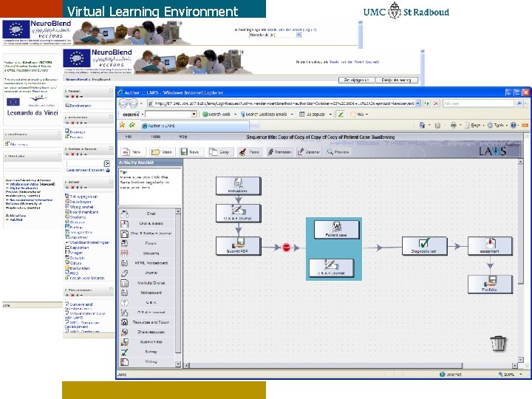Click the red stop gate on canvas
The width and height of the screenshot is (532, 399).
[287, 248]
